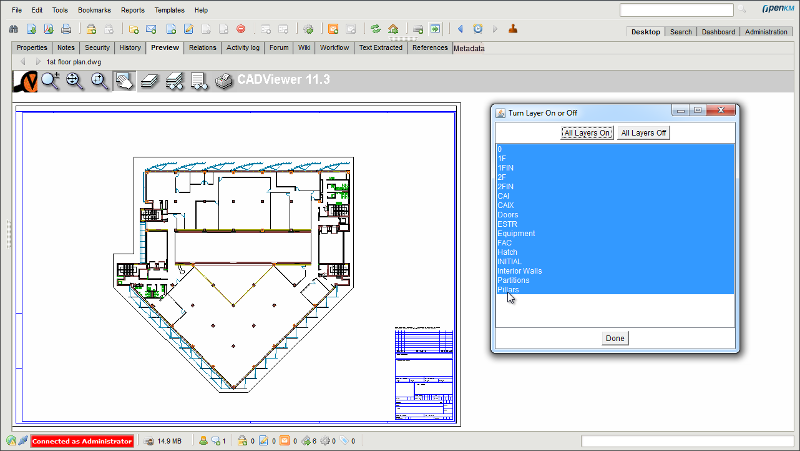The image size is (800, 451).
Task: Switch to the History tab
Action: (x=130, y=47)
